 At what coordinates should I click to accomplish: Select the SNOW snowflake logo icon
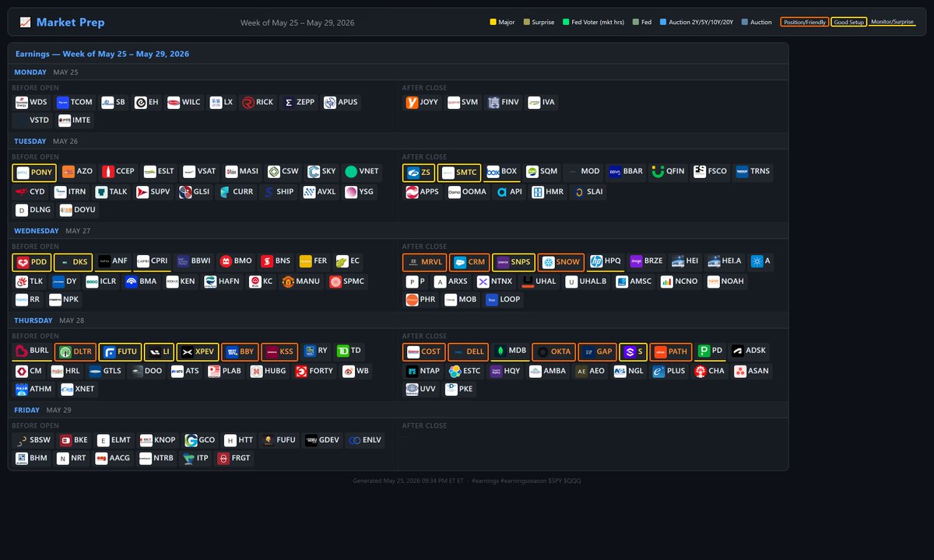pyautogui.click(x=548, y=262)
